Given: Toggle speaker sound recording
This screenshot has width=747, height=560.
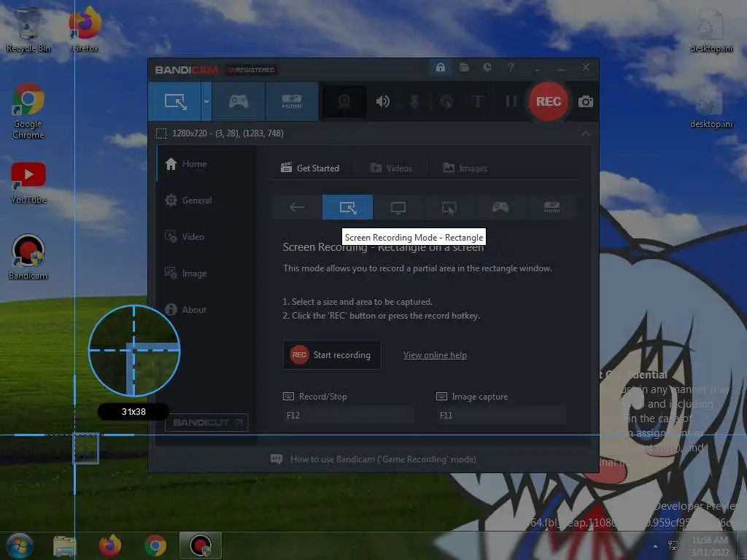Looking at the screenshot, I should point(382,101).
